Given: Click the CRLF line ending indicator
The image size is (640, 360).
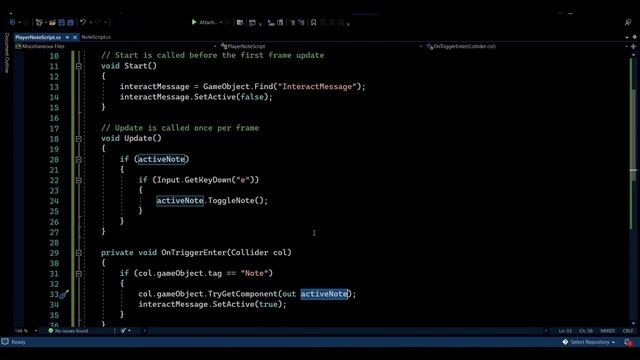Looking at the screenshot, I should [628, 331].
